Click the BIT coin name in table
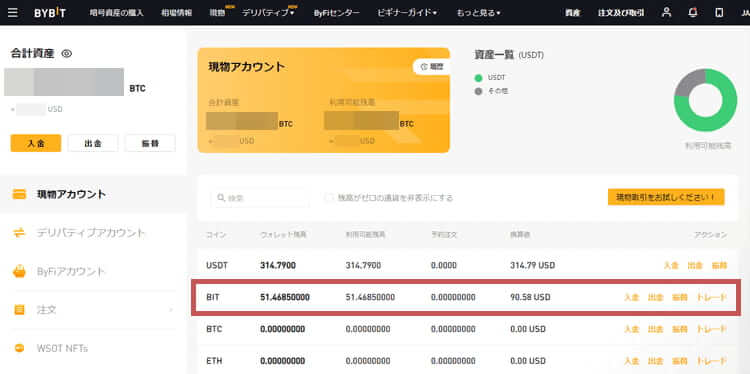This screenshot has height=374, width=750. [x=212, y=297]
